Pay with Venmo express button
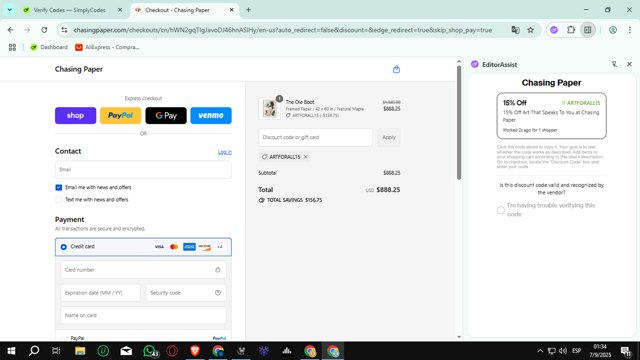The height and width of the screenshot is (360, 640). pyautogui.click(x=211, y=116)
